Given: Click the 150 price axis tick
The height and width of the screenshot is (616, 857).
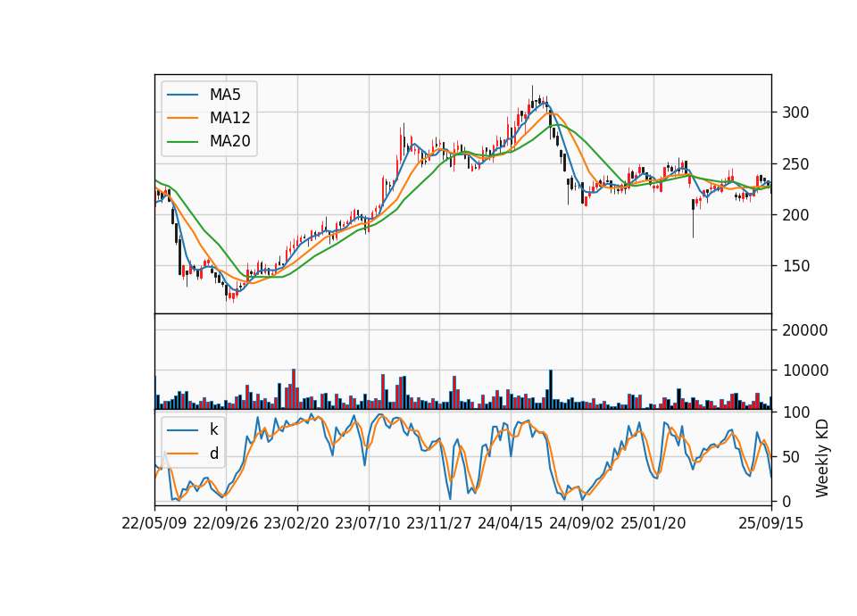Looking at the screenshot, I should (795, 266).
